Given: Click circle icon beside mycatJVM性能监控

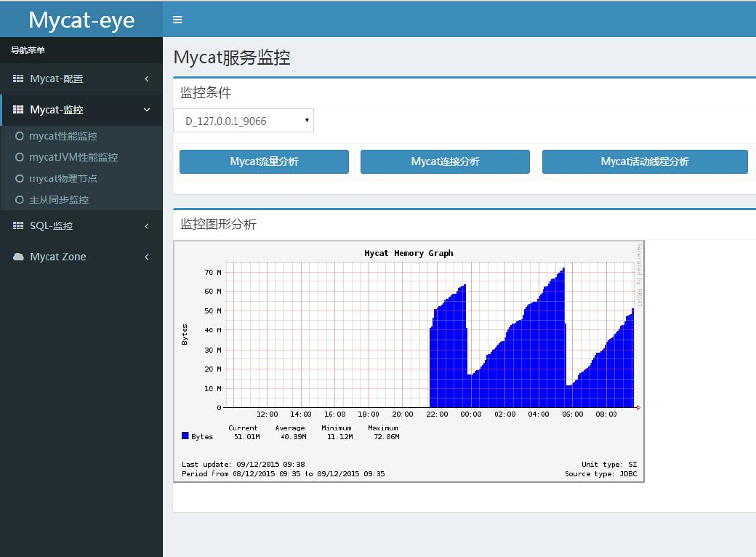Looking at the screenshot, I should point(20,157).
